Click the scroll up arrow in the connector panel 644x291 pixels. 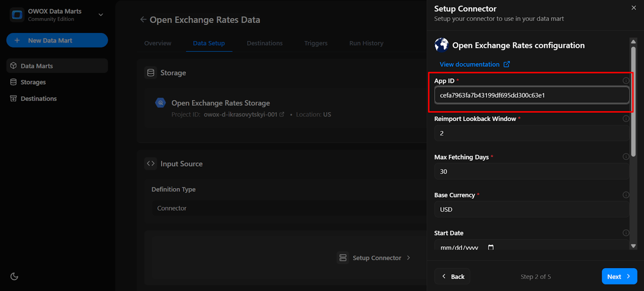(x=634, y=42)
